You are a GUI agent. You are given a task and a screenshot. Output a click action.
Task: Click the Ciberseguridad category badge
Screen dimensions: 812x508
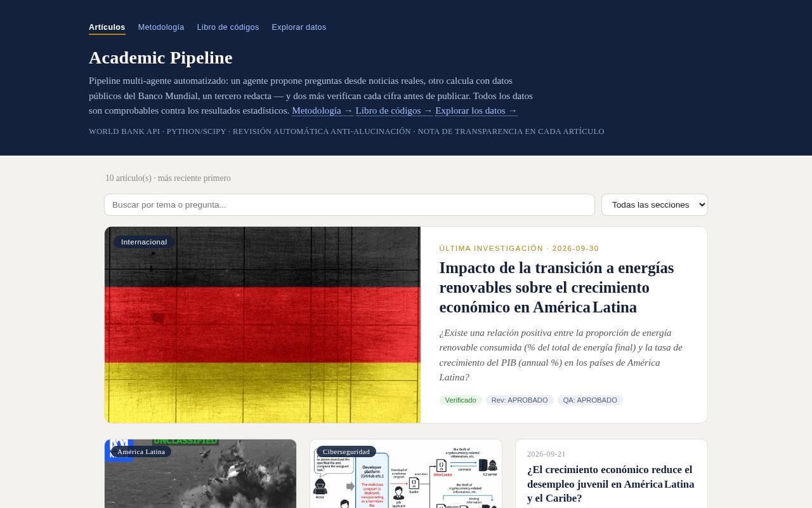click(x=346, y=451)
